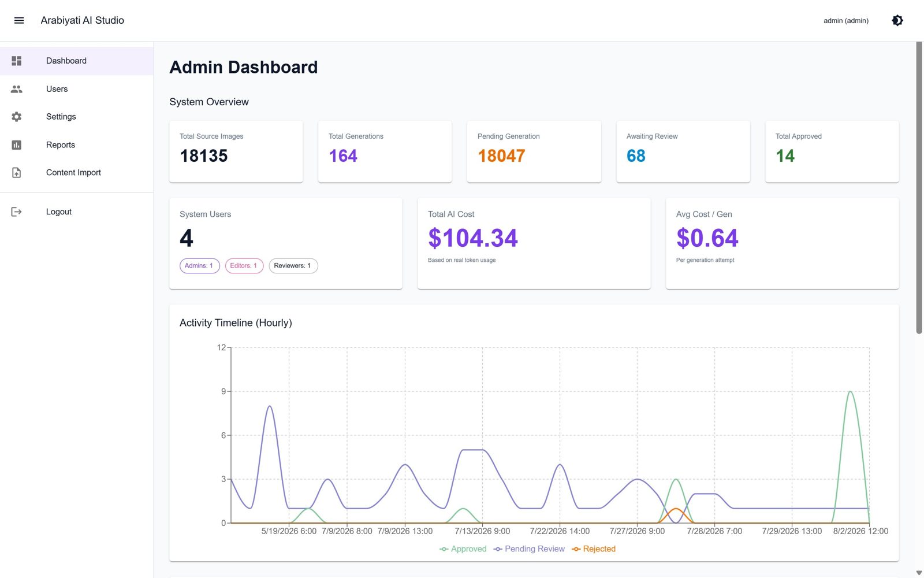
Task: Open Settings from sidebar
Action: 77,117
